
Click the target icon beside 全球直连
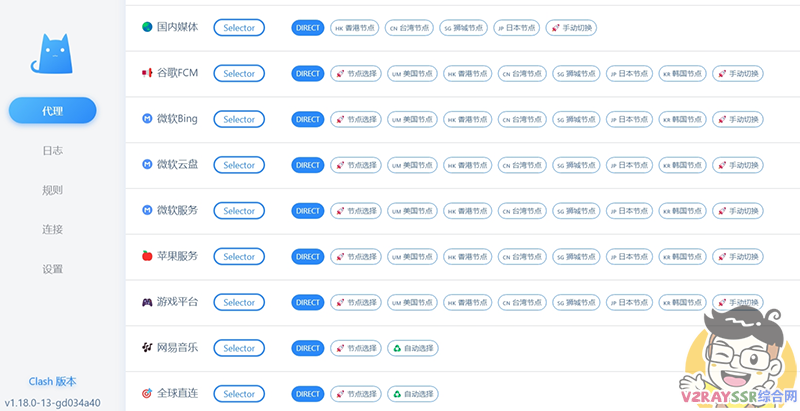(x=147, y=394)
